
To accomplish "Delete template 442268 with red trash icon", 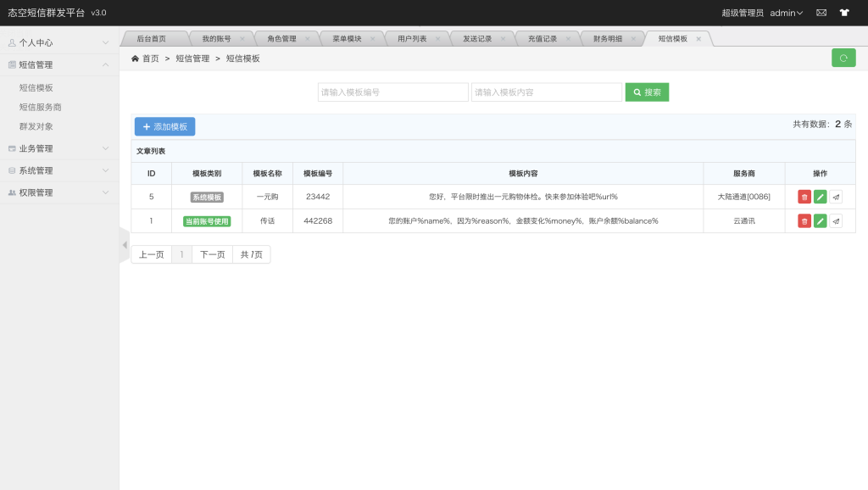I will click(804, 220).
